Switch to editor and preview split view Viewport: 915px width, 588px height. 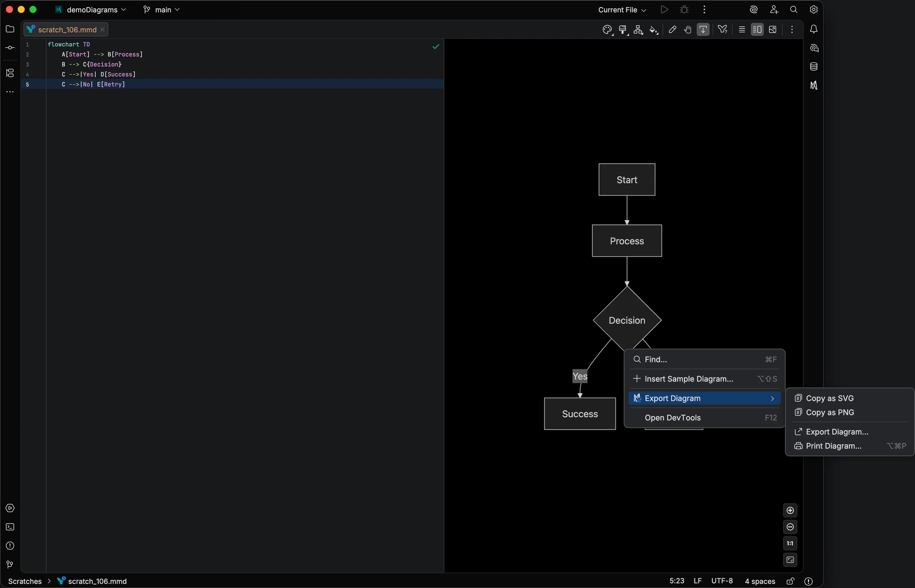pyautogui.click(x=757, y=29)
